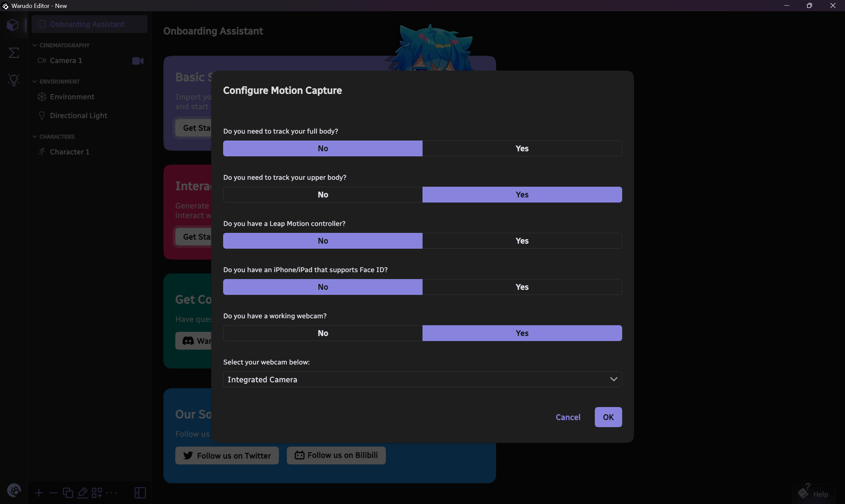Click the webcam dropdown chevron arrow
Image resolution: width=845 pixels, height=504 pixels.
(x=613, y=379)
